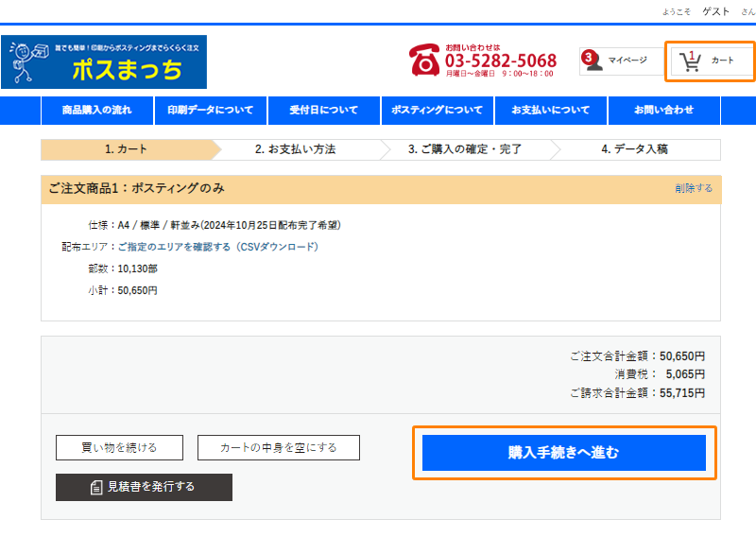Proceed with 購入手続きへ進む button
The image size is (756, 537).
(563, 453)
